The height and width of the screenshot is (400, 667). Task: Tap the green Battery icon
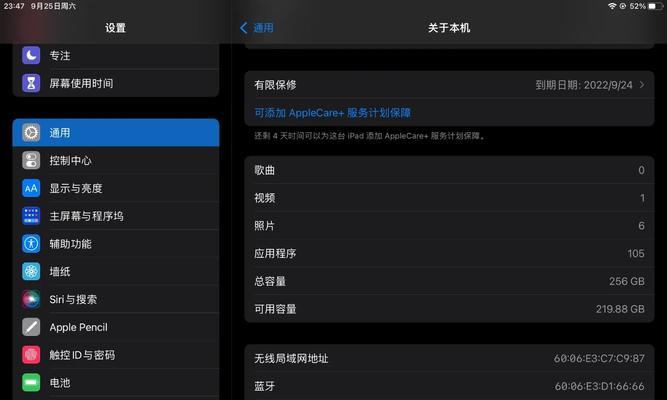click(x=31, y=383)
